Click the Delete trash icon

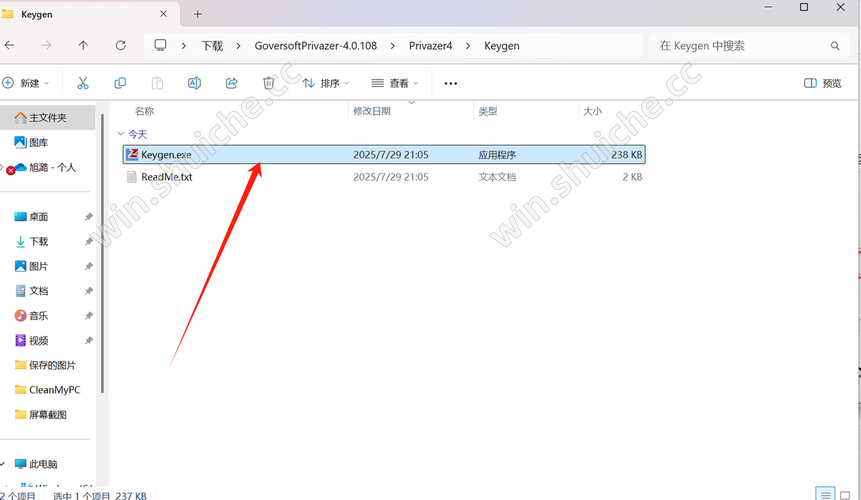pos(269,83)
